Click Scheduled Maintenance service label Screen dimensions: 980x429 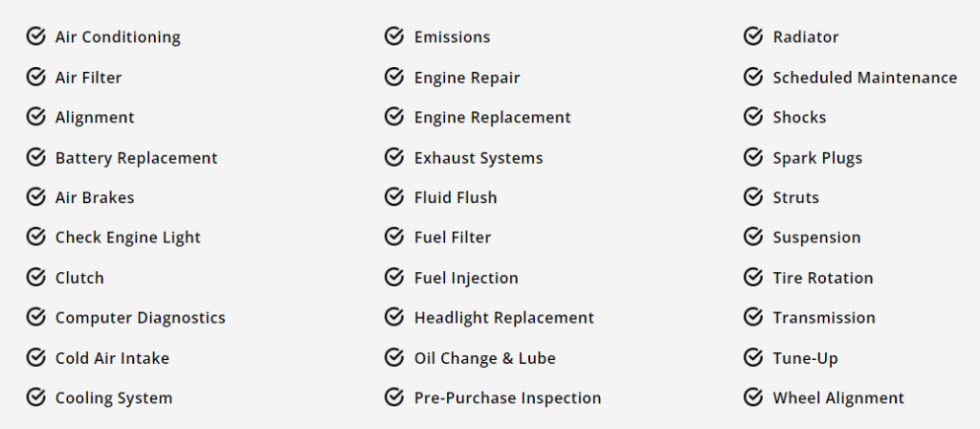click(865, 78)
